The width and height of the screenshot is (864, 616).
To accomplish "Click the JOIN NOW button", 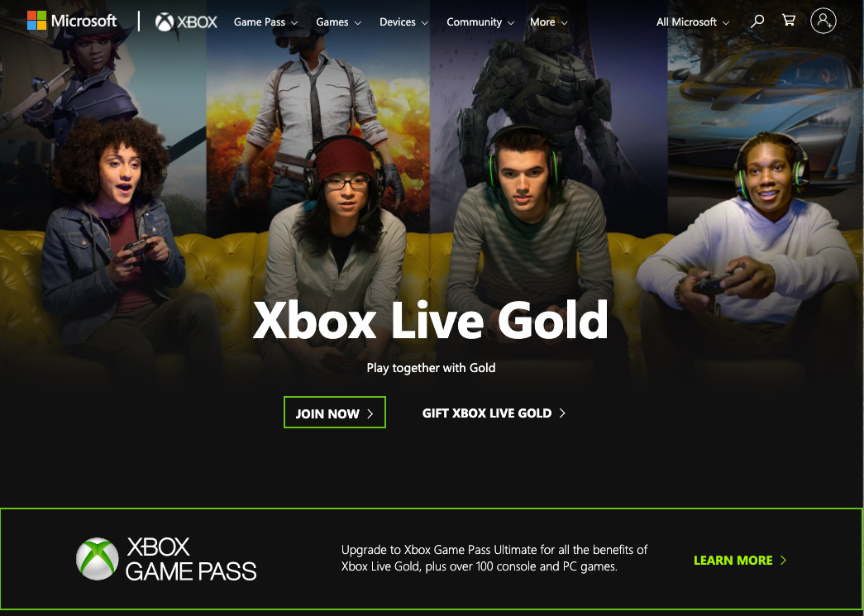I will (335, 412).
